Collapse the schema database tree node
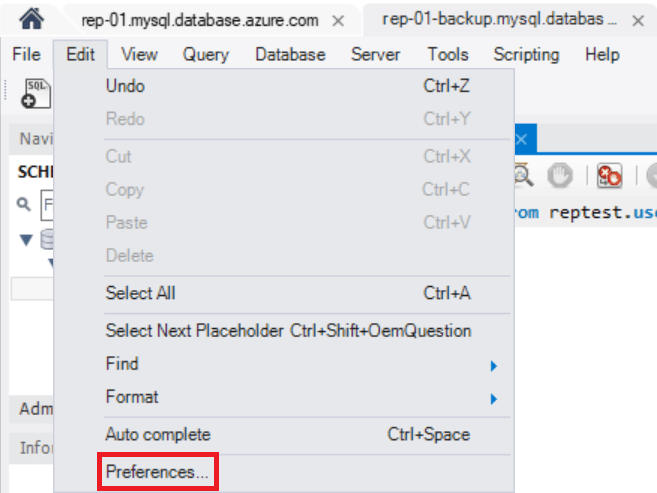657x493 pixels. [26, 240]
